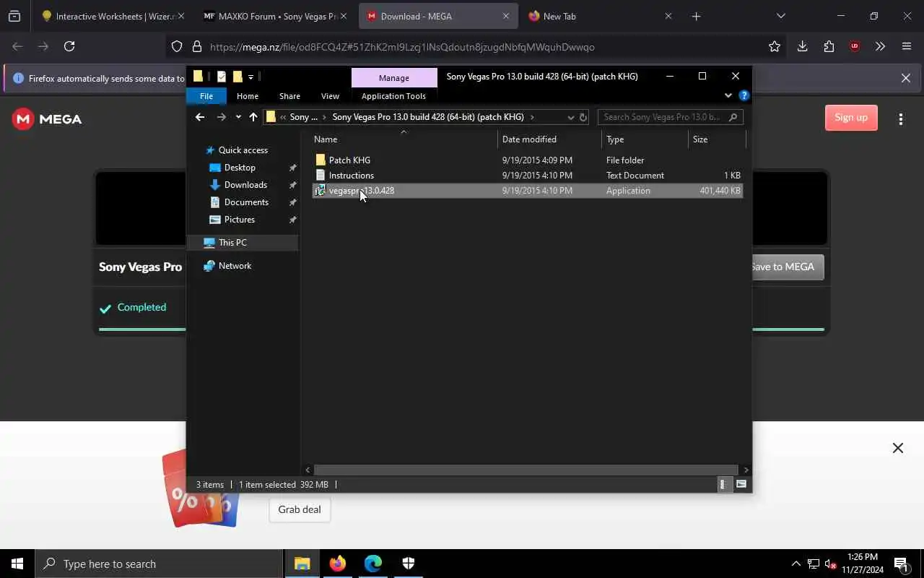Switch to the MAXKO Forum tab
The image size is (924, 578).
tap(276, 16)
